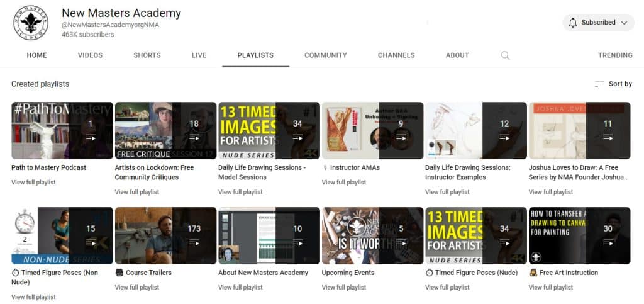Screen dimensions: 644x304
Task: Open the Free Art Instruction playlist thumbnail
Action: [579, 236]
